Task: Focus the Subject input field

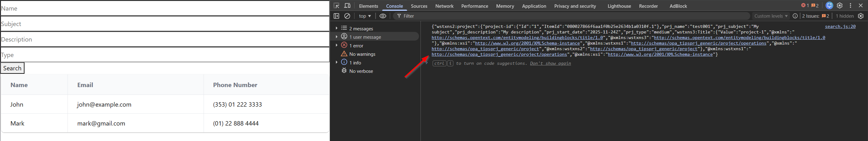Action: [165, 24]
